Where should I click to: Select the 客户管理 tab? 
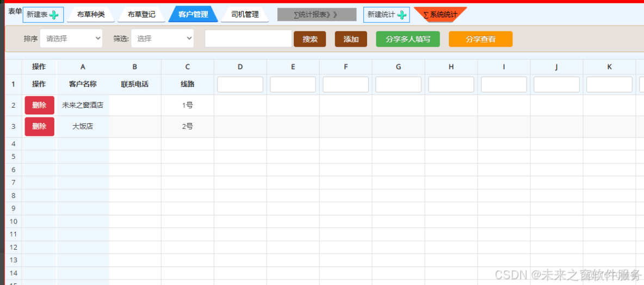(193, 14)
